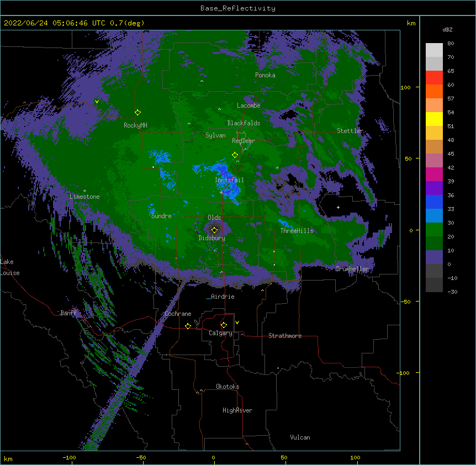Click the Sundre city label
The image size is (476, 465).
pos(161,216)
